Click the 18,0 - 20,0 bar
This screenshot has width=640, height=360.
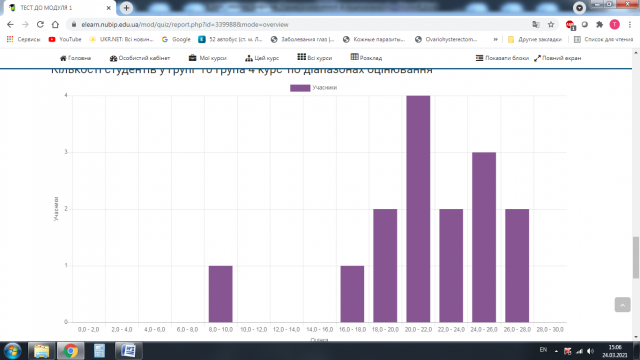385,266
